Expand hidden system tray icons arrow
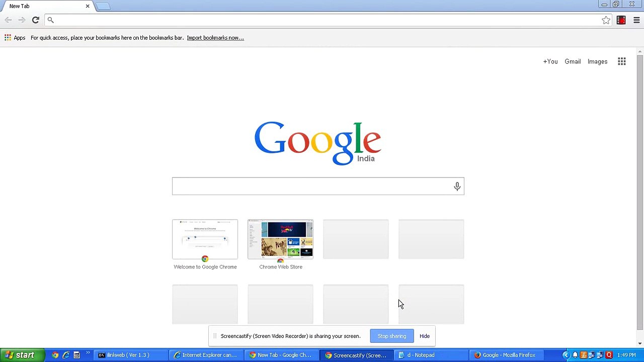 (566, 355)
